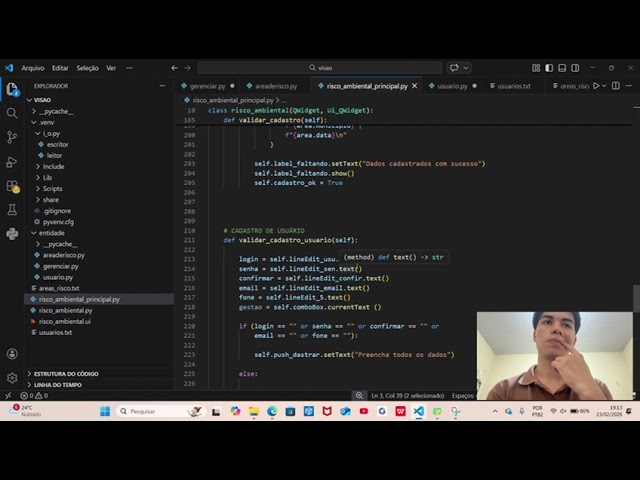
Task: Open errors and warnings problems indicator
Action: [x=34, y=396]
